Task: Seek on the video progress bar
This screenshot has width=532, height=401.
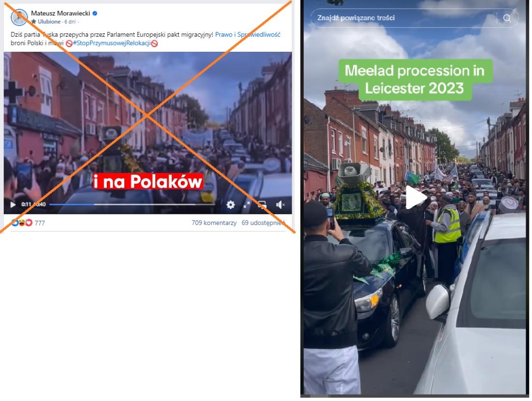Action: 132,205
